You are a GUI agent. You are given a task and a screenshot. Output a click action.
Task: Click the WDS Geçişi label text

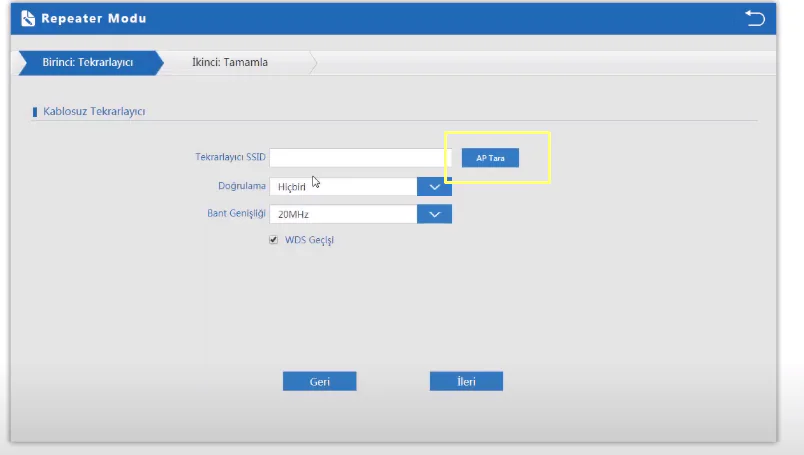[x=309, y=240]
